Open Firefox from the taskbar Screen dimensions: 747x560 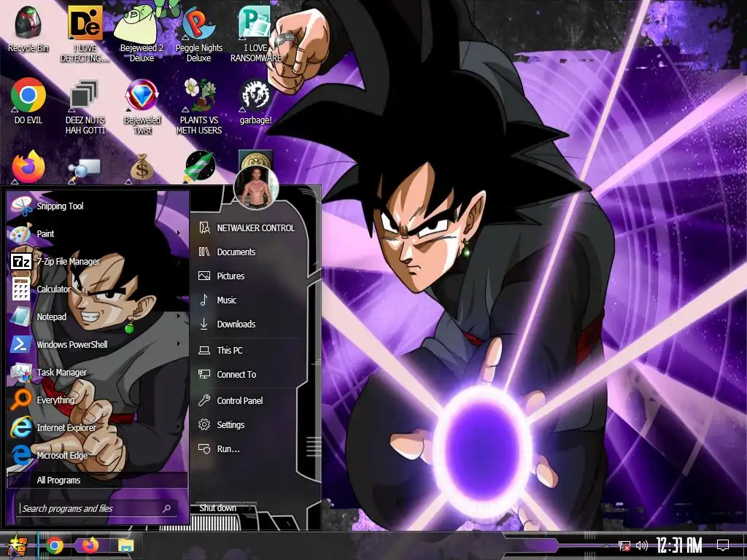pos(89,545)
